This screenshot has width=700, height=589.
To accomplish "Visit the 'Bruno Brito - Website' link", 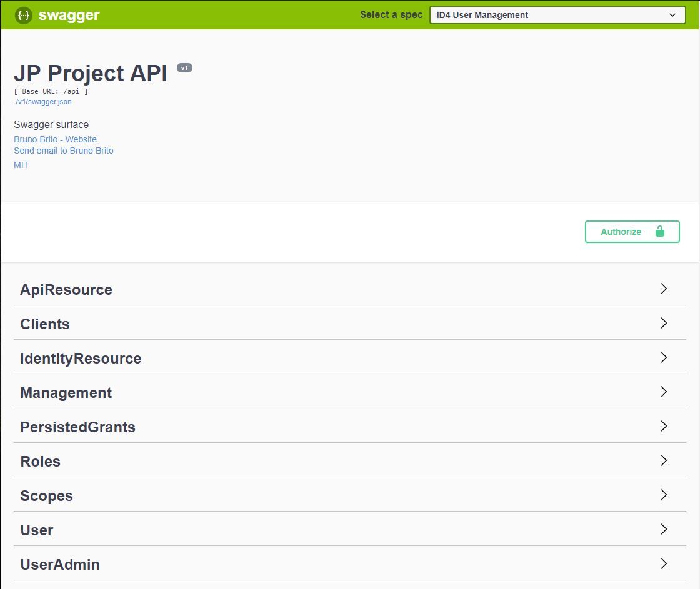I will 55,139.
